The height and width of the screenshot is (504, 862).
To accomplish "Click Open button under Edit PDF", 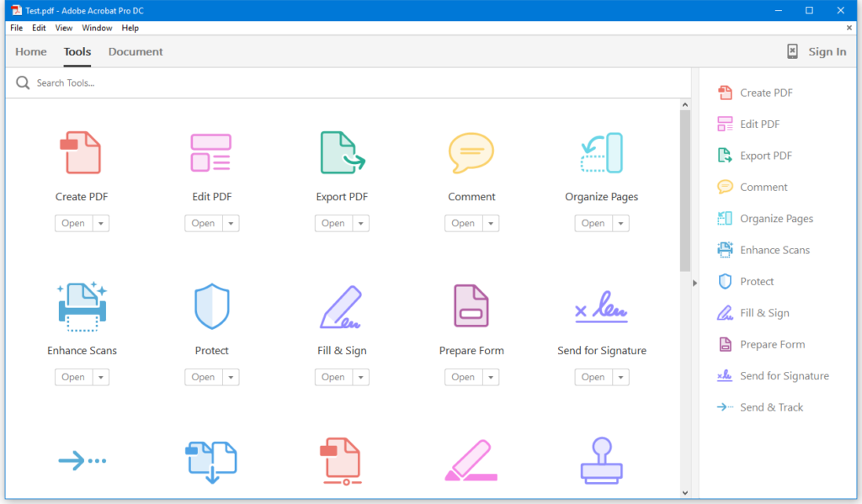I will [204, 223].
